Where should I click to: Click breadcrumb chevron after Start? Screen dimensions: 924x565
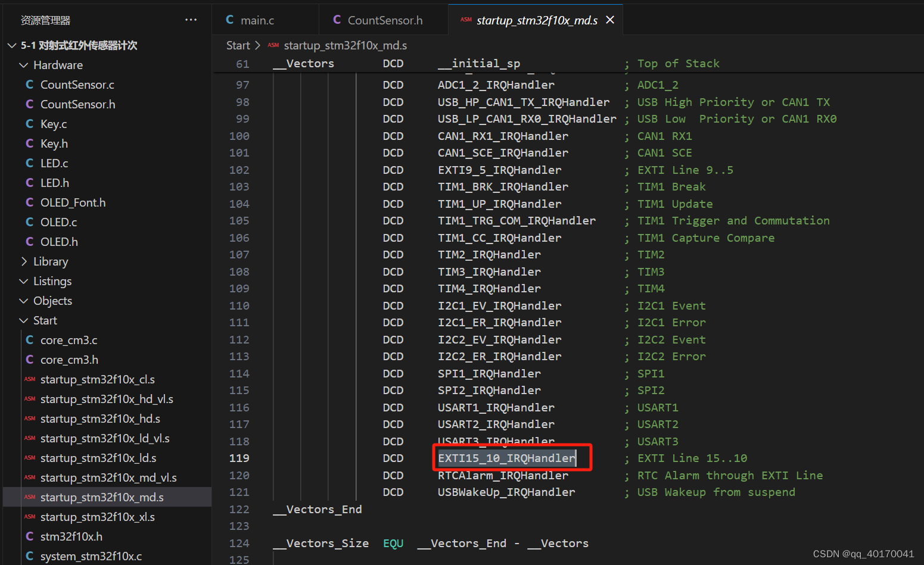click(x=257, y=45)
